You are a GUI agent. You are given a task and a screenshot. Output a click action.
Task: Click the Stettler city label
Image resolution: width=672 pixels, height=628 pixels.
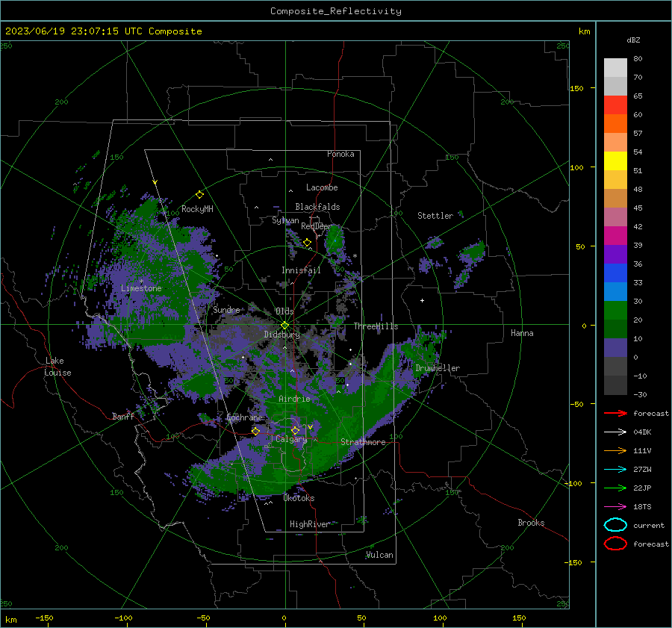(435, 216)
